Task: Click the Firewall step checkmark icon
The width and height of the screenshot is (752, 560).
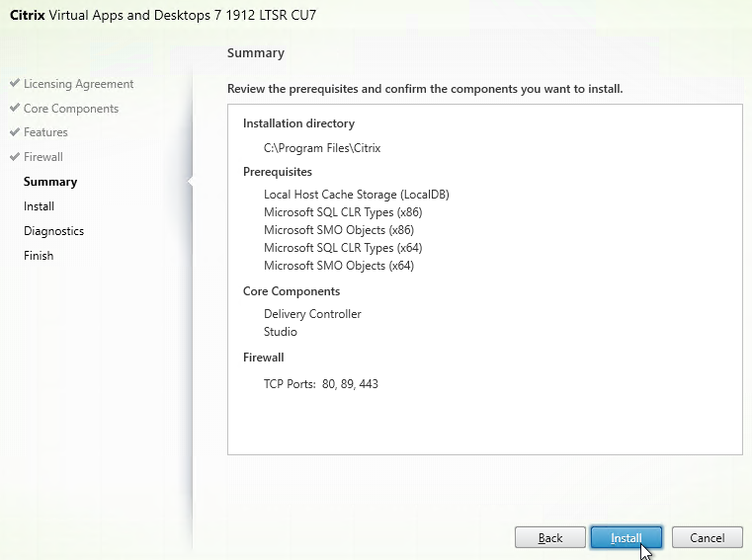Action: 14,157
